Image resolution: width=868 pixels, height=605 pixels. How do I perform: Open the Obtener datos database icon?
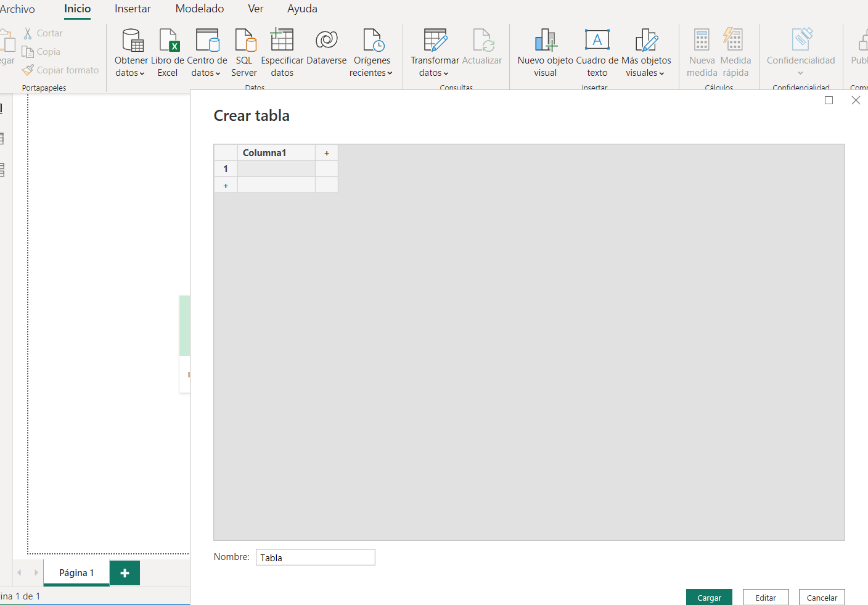[x=133, y=39]
